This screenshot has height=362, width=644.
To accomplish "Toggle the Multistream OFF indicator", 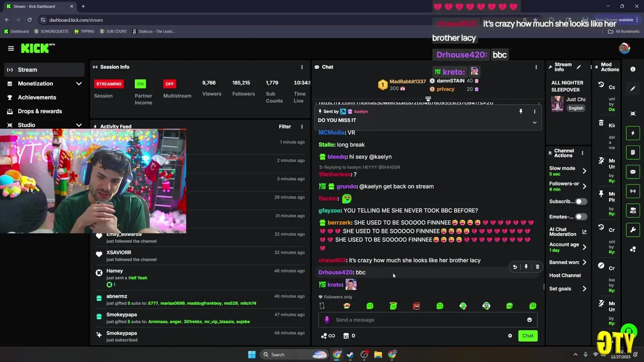I will 170,84.
